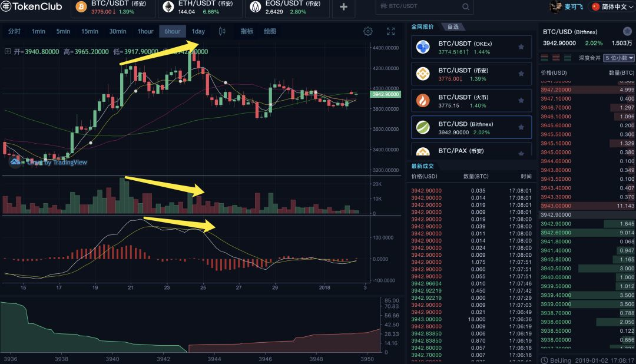Switch to the 全网报价 tab
The width and height of the screenshot is (636, 364).
point(422,27)
